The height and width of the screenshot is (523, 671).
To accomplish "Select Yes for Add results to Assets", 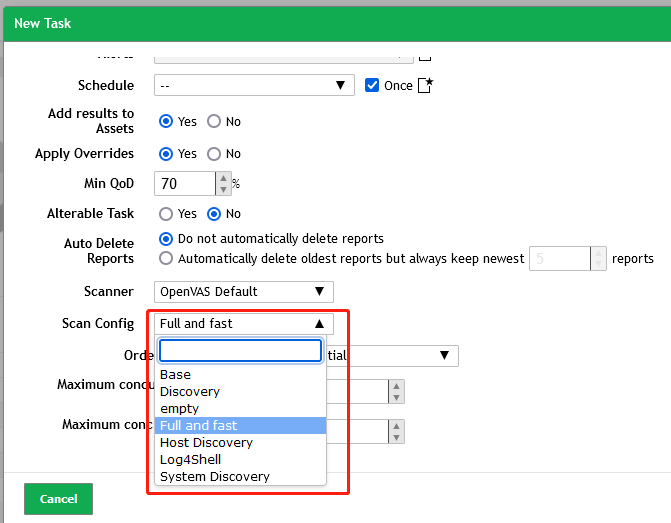I will [x=168, y=122].
